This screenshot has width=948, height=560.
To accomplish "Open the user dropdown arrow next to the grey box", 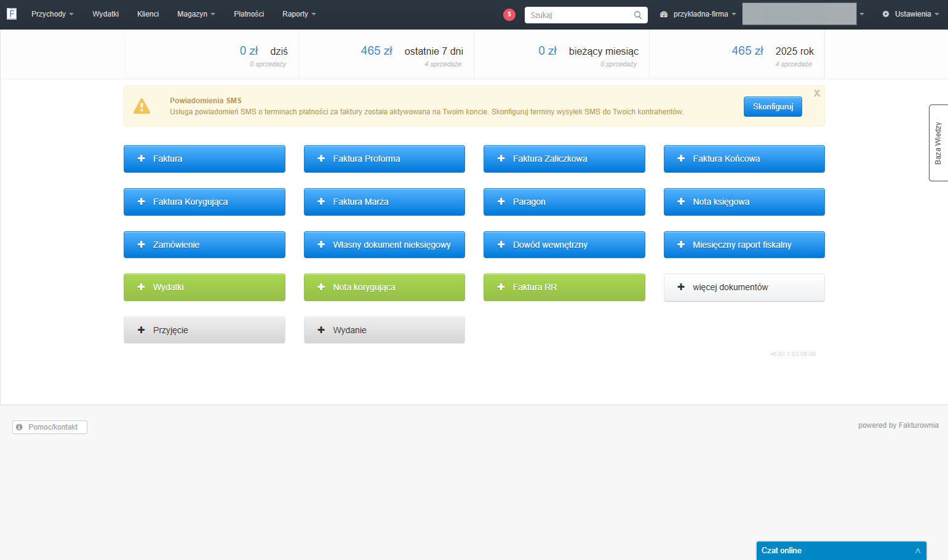I will [x=862, y=14].
